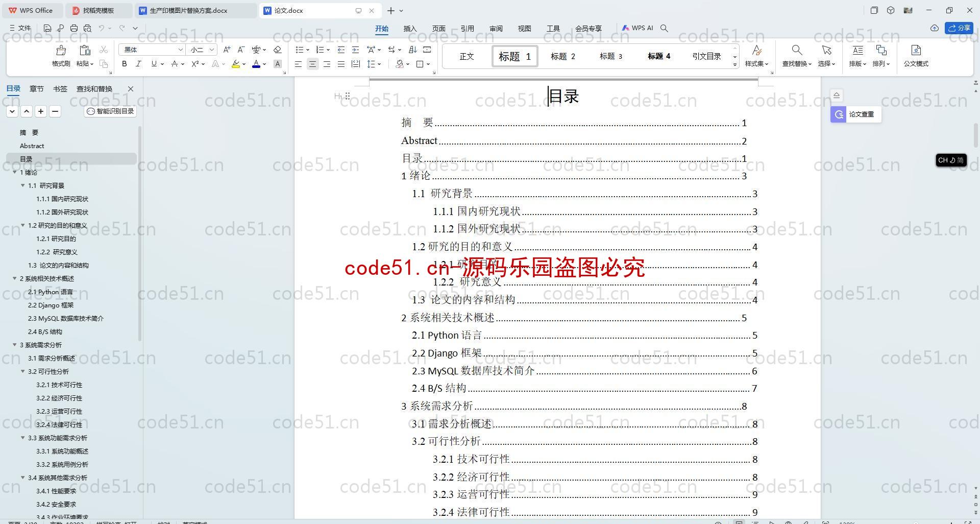Collapse the '3.2 可行性分析' outline node

[23, 371]
